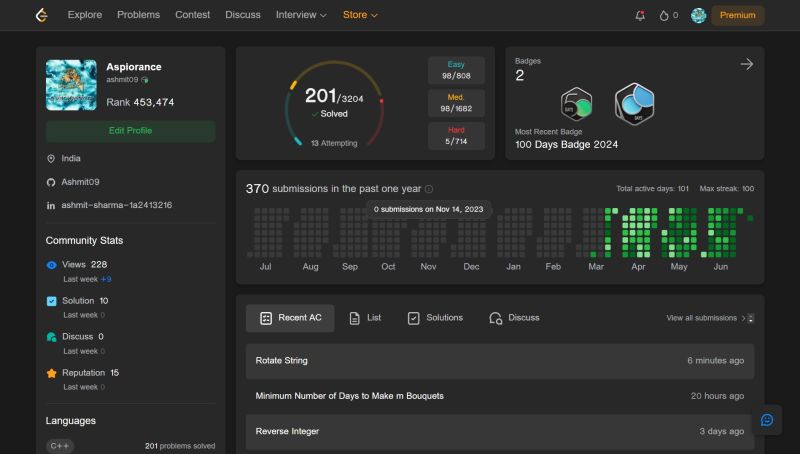Click the Total active days: 101 label

click(x=653, y=189)
